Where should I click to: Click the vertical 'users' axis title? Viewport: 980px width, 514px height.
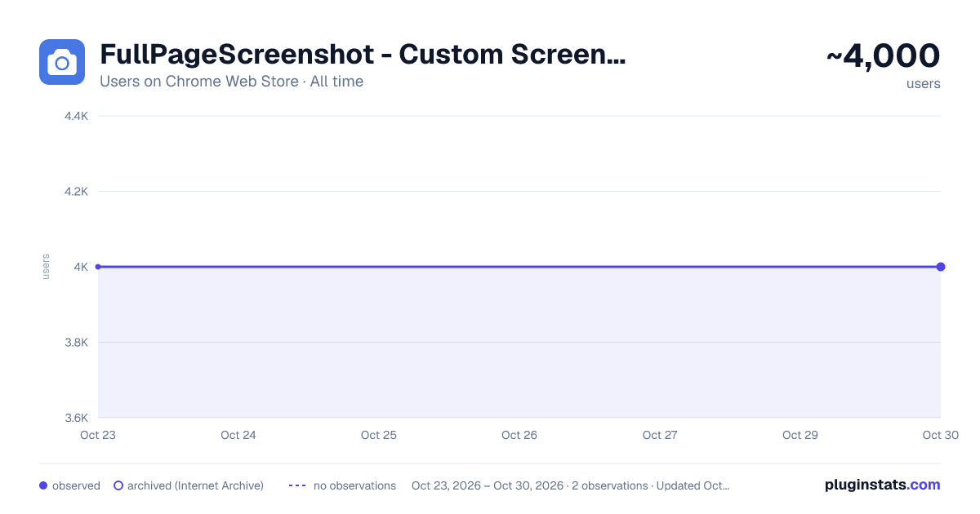46,267
